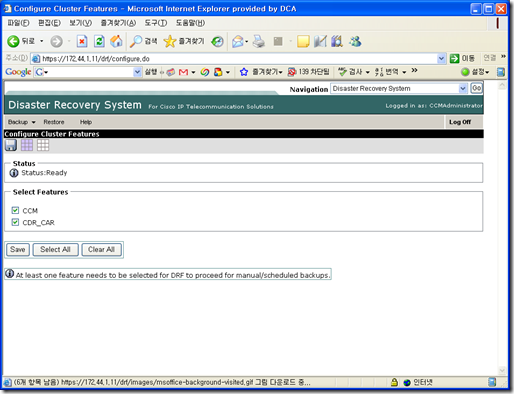This screenshot has height=394, width=514.
Task: Toggle the CCM feature checkbox
Action: click(15, 210)
